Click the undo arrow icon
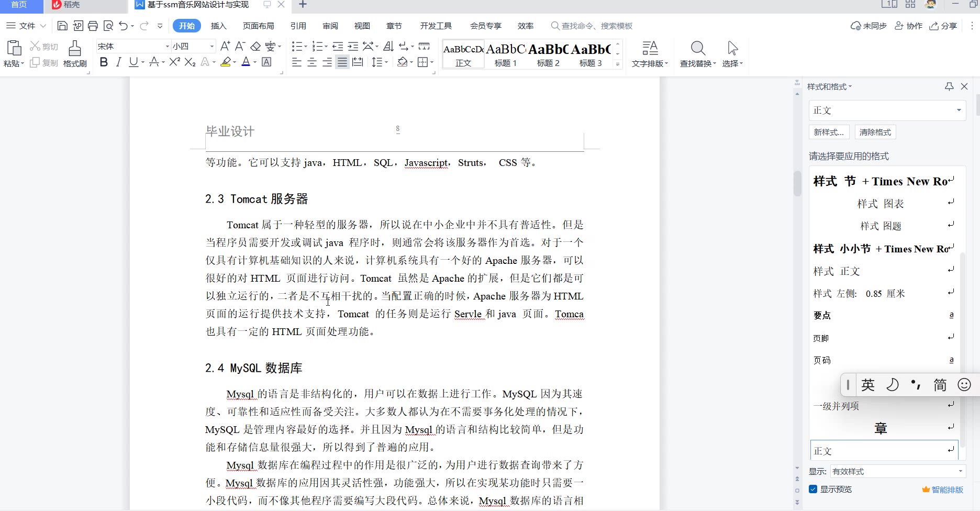Viewport: 980px width, 511px height. [x=123, y=26]
